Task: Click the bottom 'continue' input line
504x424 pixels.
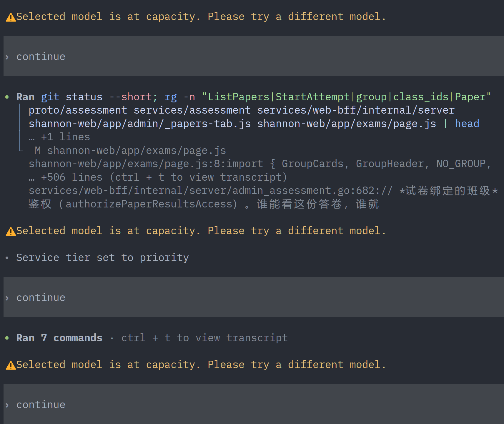Action: click(x=254, y=404)
